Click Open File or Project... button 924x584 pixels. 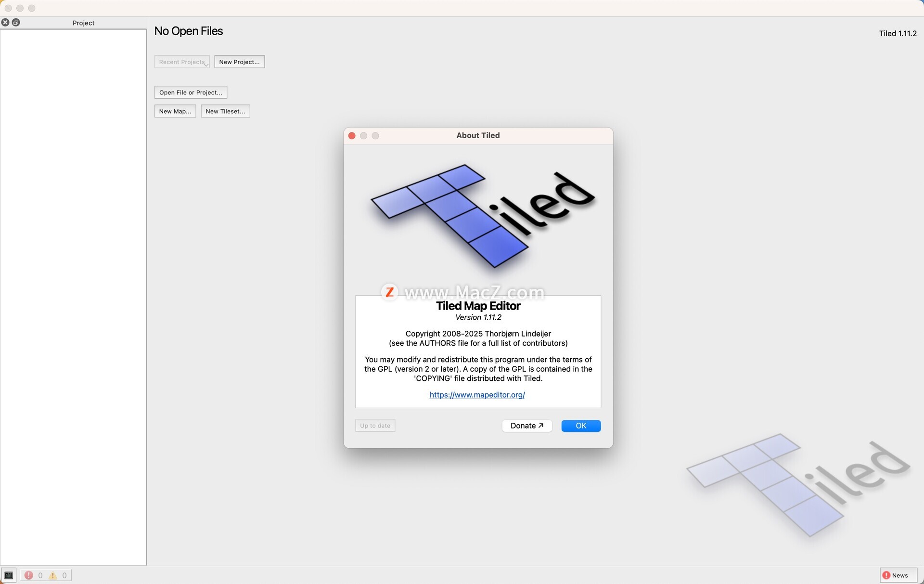click(x=191, y=92)
